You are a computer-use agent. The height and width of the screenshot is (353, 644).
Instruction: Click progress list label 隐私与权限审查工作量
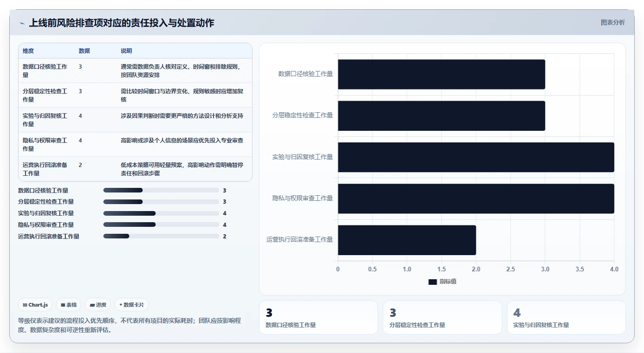pyautogui.click(x=46, y=225)
